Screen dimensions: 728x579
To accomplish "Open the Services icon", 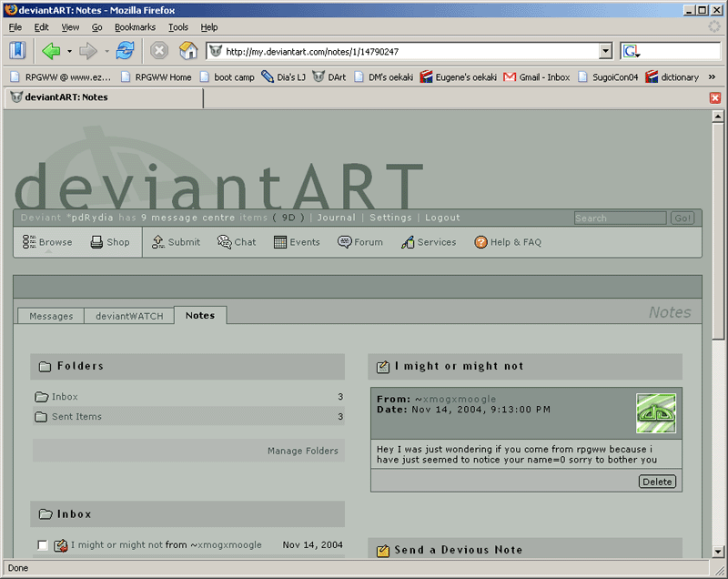I will coord(408,242).
